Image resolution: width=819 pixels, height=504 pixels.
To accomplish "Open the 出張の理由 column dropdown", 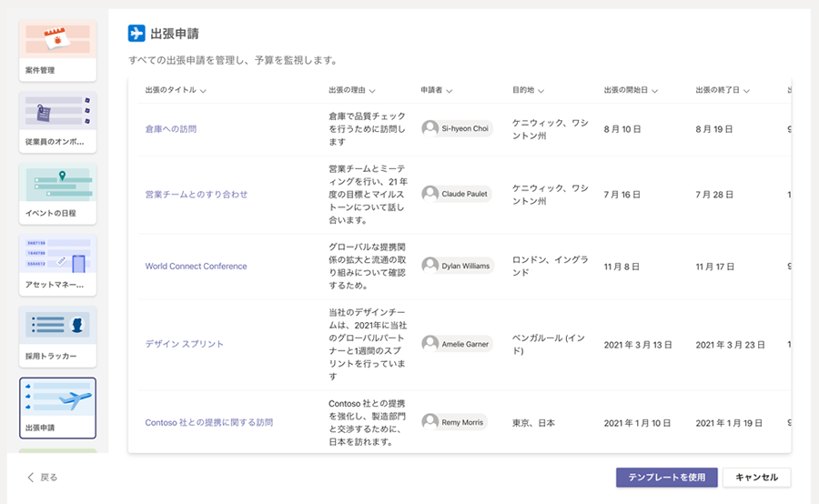I will (373, 91).
